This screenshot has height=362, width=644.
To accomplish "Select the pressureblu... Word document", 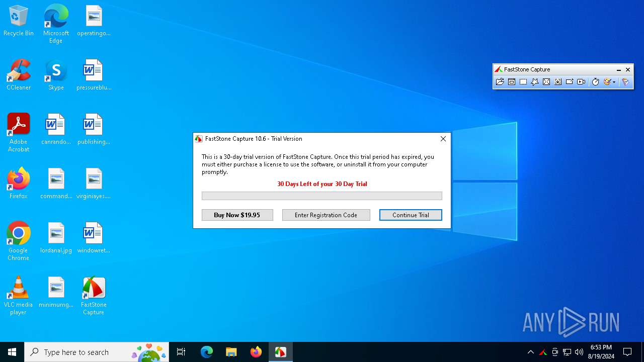I will tap(94, 75).
